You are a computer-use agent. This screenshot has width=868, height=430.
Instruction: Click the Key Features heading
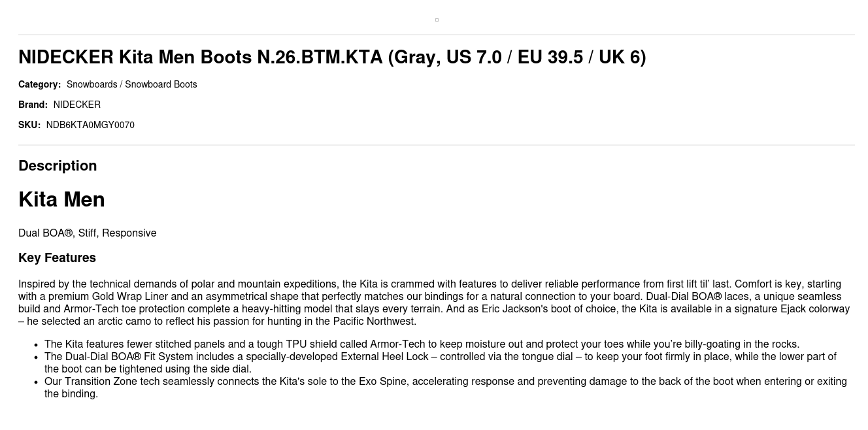[57, 258]
